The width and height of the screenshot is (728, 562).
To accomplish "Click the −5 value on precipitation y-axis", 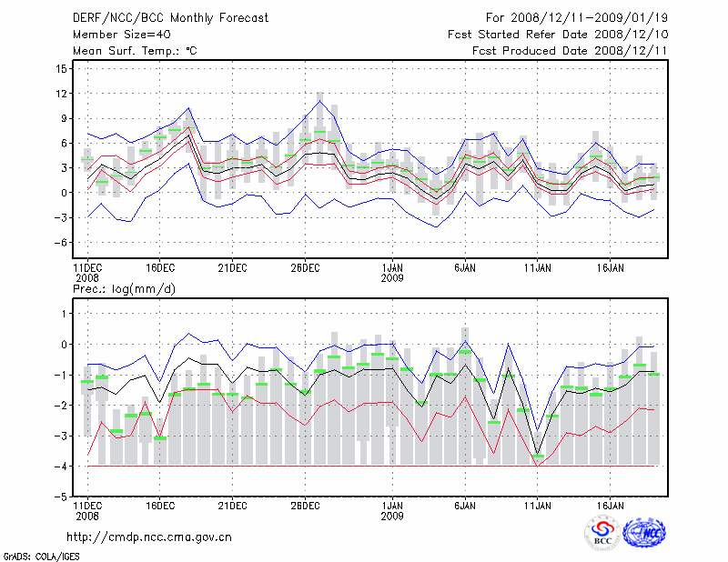I will point(60,497).
